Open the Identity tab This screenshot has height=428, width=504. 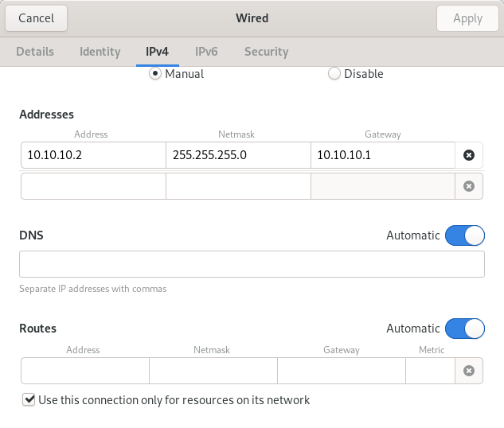pyautogui.click(x=100, y=52)
